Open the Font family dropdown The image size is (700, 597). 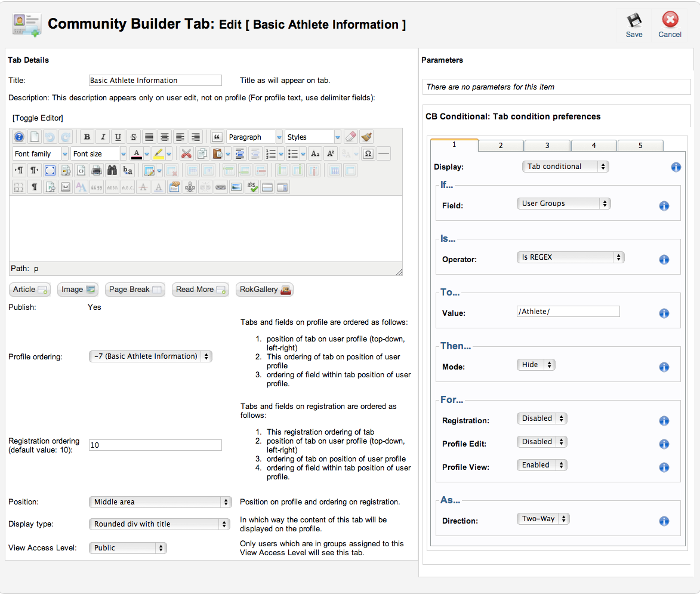tap(40, 153)
